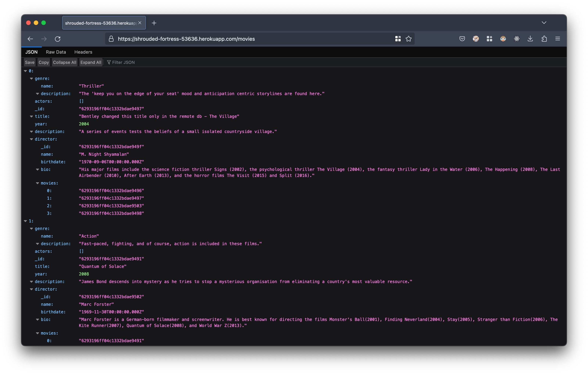This screenshot has height=374, width=588.
Task: Click the URL address bar
Action: coord(244,39)
